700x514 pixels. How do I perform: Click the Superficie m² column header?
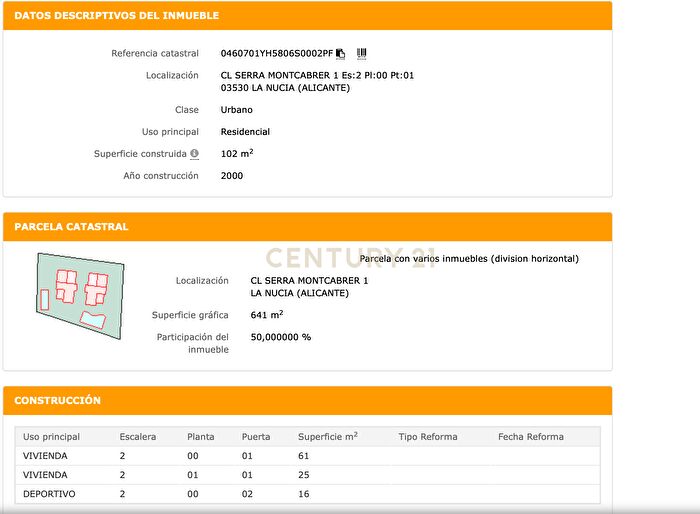tap(328, 436)
